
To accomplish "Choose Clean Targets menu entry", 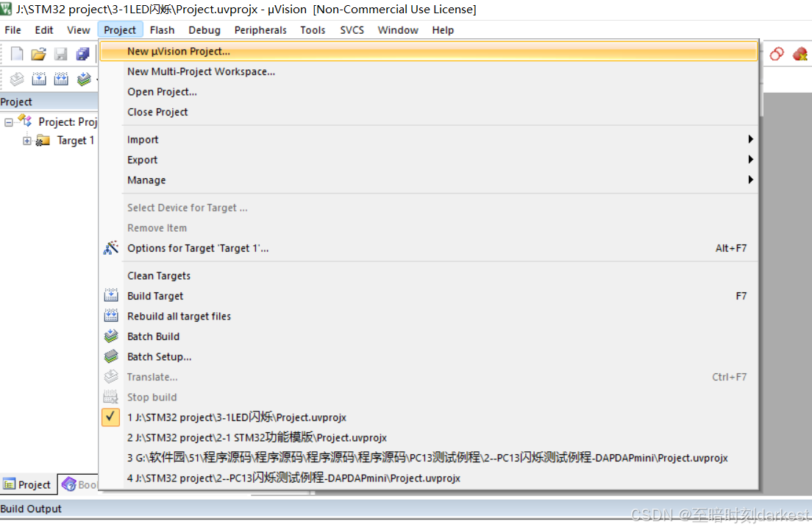I will tap(430, 275).
